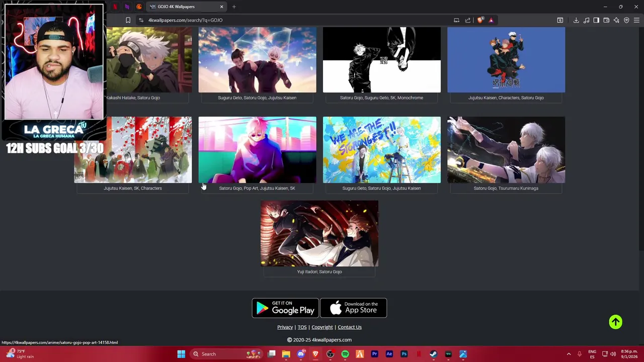
Task: Open Spotify from the taskbar
Action: [x=345, y=354]
